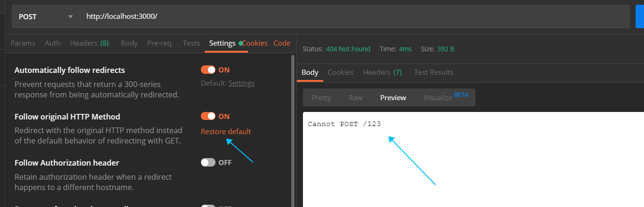The height and width of the screenshot is (207, 644).
Task: Select the Preview view button
Action: pyautogui.click(x=393, y=97)
